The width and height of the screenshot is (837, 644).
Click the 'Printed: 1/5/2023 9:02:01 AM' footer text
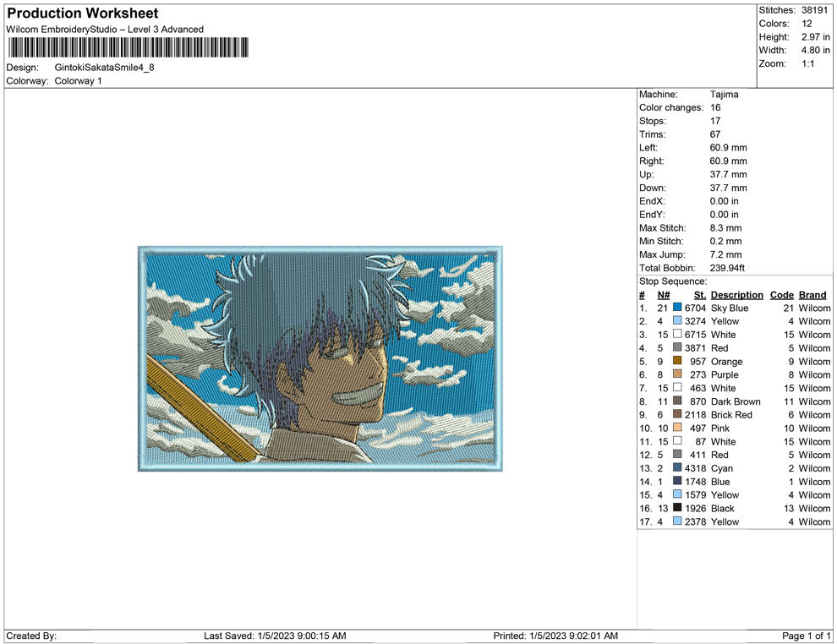click(x=555, y=636)
